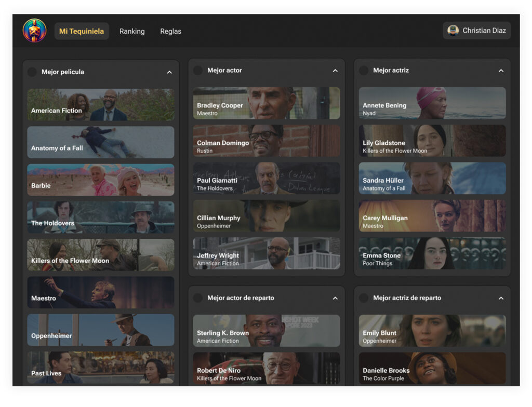The image size is (532, 407).
Task: Toggle the Mejor película status circle
Action: pos(32,72)
